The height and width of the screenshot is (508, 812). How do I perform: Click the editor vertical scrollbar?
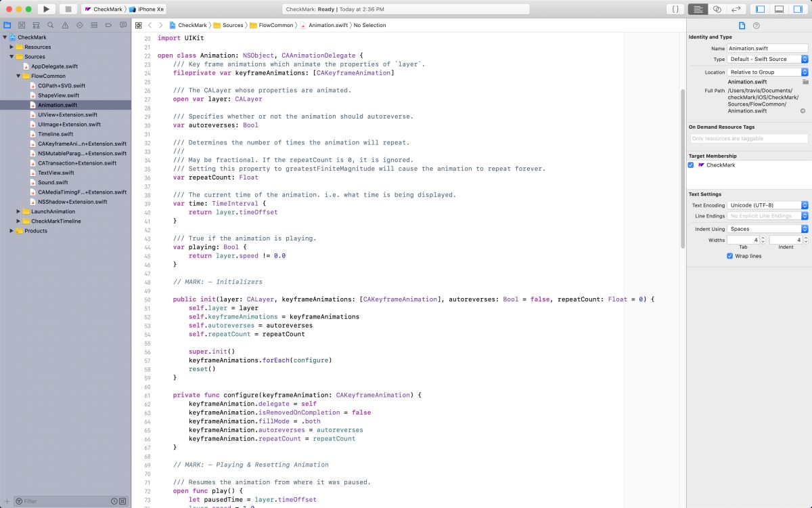click(x=681, y=168)
